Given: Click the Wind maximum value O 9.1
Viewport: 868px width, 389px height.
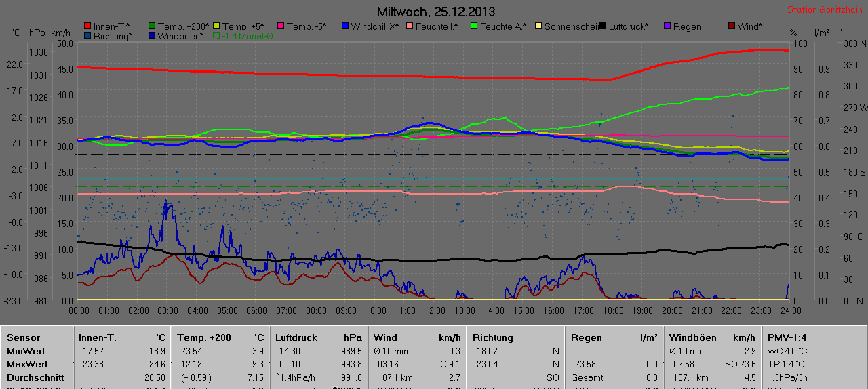Looking at the screenshot, I should pyautogui.click(x=450, y=364).
